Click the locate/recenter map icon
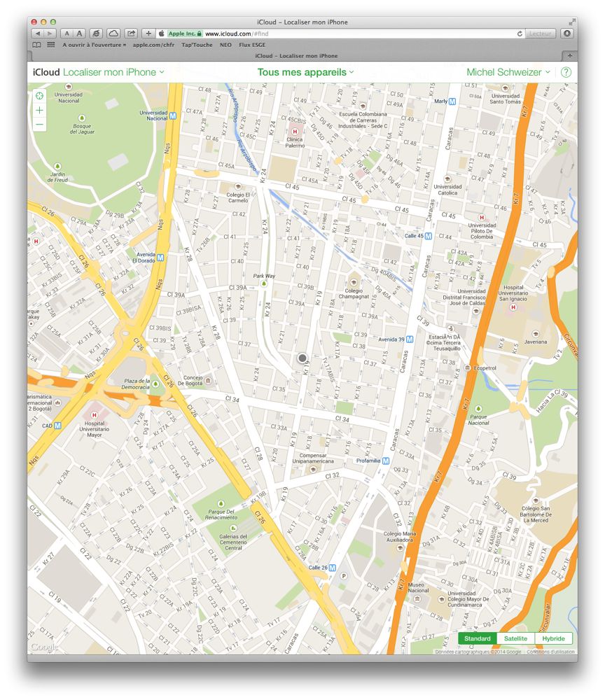 (x=39, y=95)
